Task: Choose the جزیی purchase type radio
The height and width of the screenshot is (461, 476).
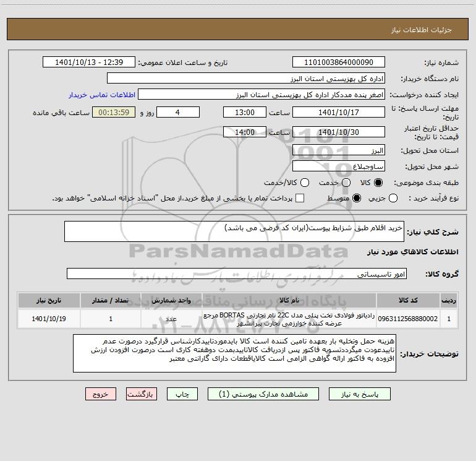Action: point(393,198)
